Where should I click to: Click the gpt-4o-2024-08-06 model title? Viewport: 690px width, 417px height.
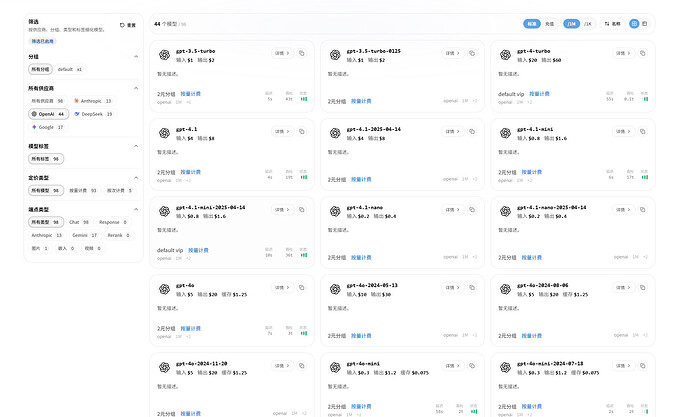point(543,285)
